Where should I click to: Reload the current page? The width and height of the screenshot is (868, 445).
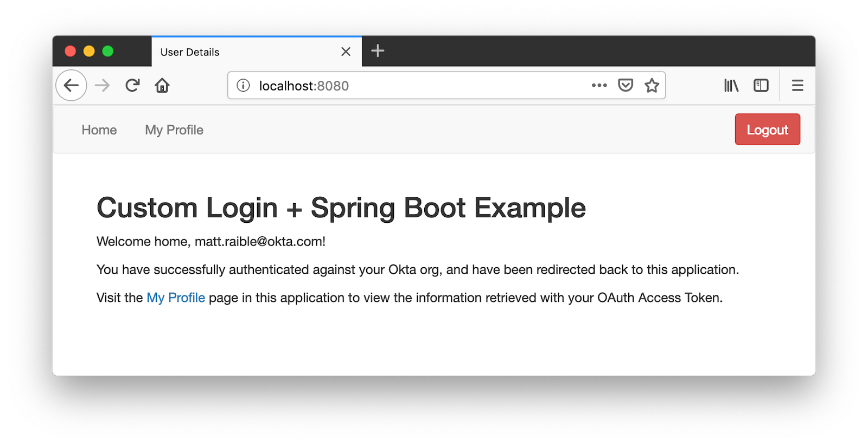point(132,86)
